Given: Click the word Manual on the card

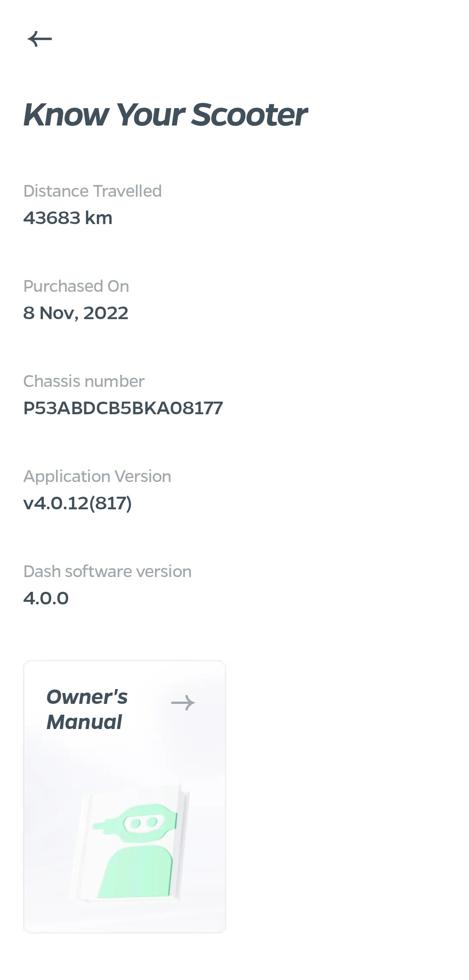Looking at the screenshot, I should pyautogui.click(x=84, y=722).
